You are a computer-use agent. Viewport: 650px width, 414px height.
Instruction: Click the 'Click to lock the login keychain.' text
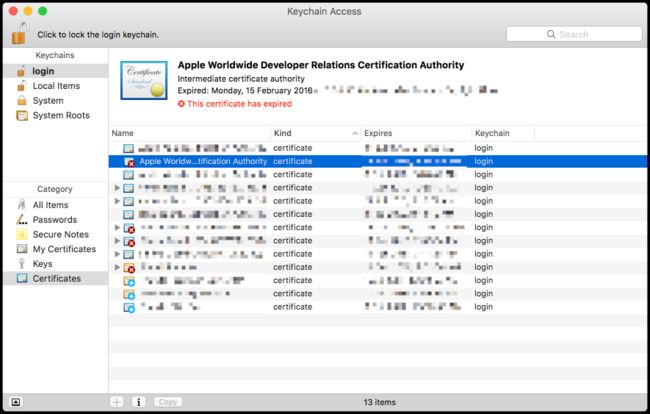point(98,34)
